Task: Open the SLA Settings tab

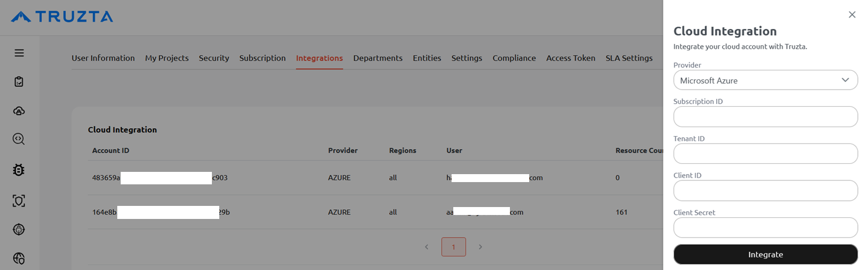Action: (629, 58)
